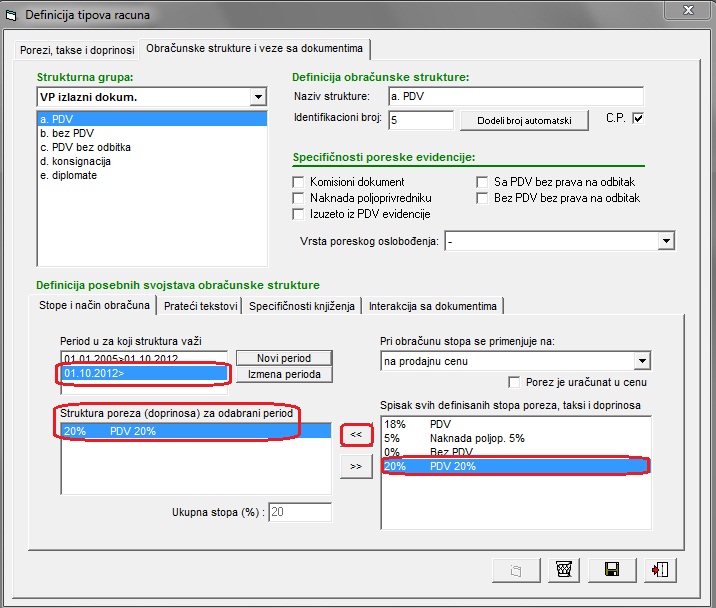716x608 pixels.
Task: Check Porez je uračunat u cenu
Action: (x=514, y=382)
